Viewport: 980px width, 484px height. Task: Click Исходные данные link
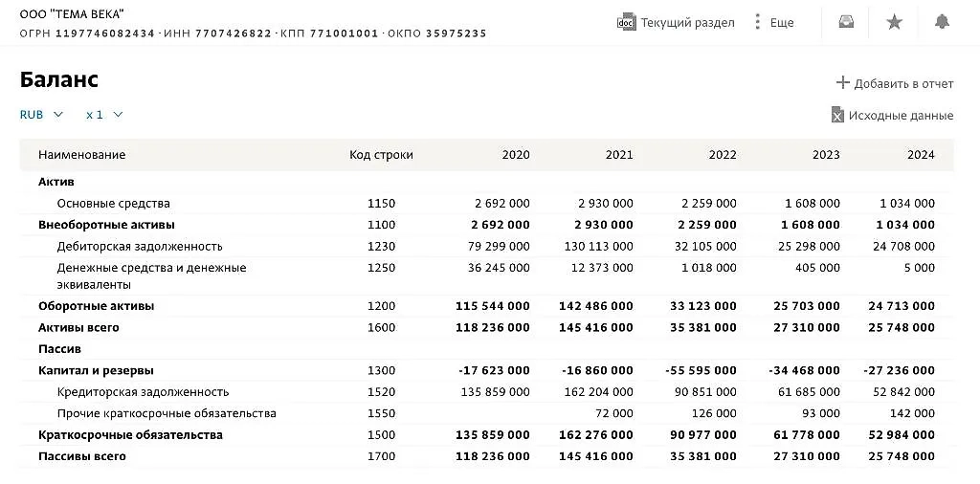point(902,116)
